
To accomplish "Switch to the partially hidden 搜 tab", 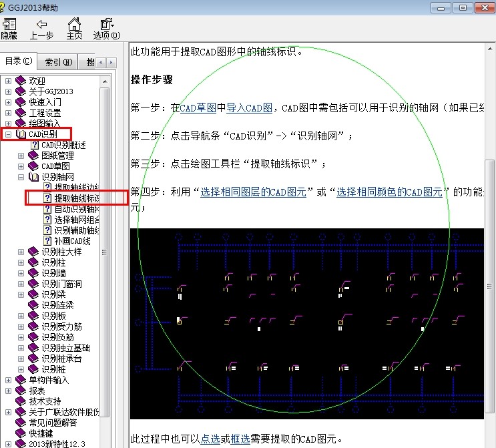I will point(87,62).
